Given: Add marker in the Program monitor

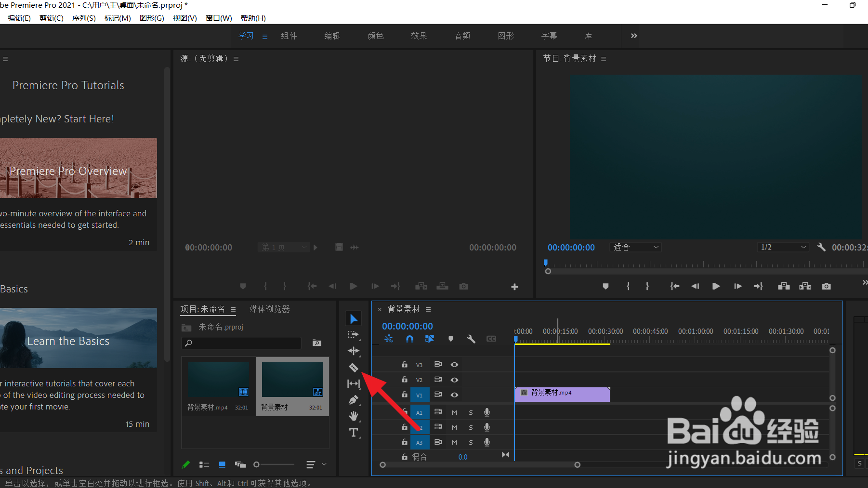Looking at the screenshot, I should tap(606, 286).
